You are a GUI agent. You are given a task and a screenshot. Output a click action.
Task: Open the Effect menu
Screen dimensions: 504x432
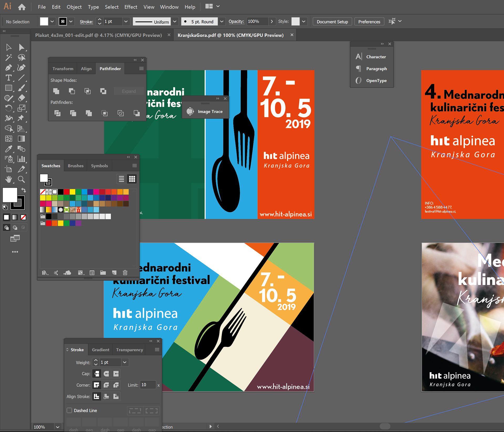[131, 7]
